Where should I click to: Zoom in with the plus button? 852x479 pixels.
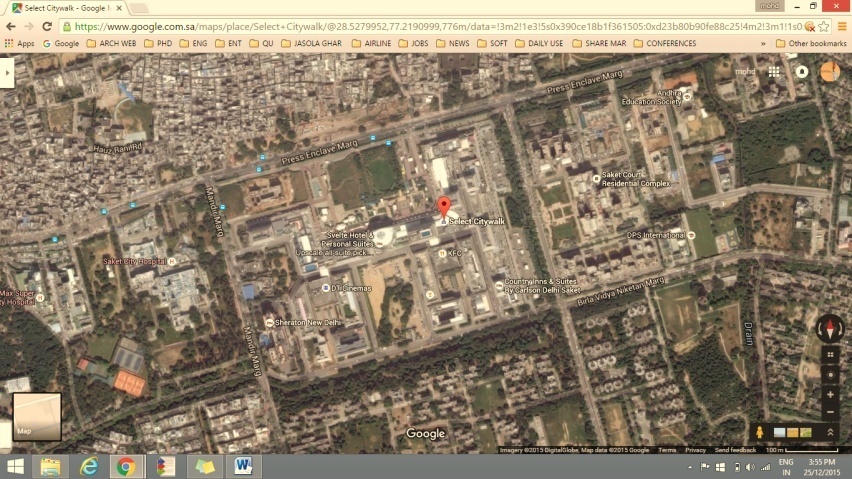pos(830,394)
